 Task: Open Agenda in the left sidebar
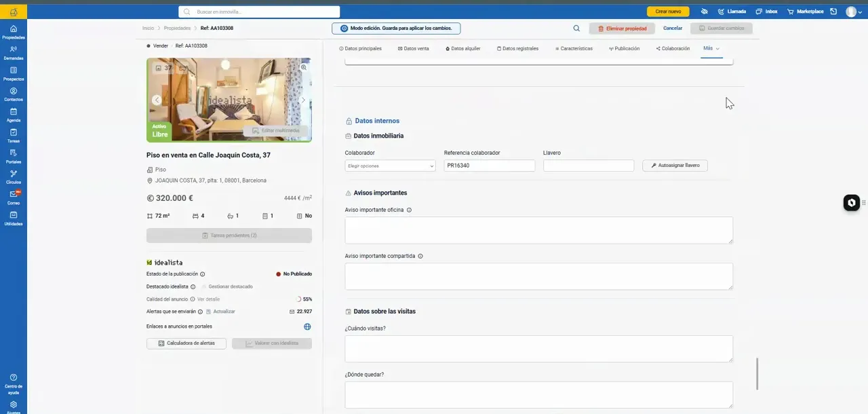(x=14, y=115)
